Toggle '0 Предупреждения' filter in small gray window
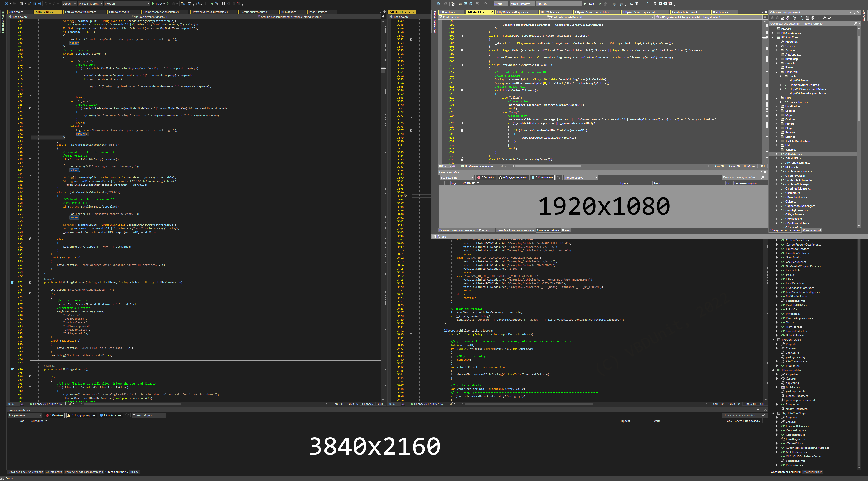Screen dimensions: 868x481 tap(514, 177)
